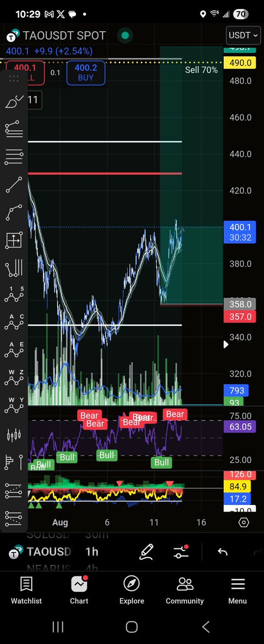Screen dimensions: 264x644
Task: Tap the green market status dot
Action: point(125,36)
